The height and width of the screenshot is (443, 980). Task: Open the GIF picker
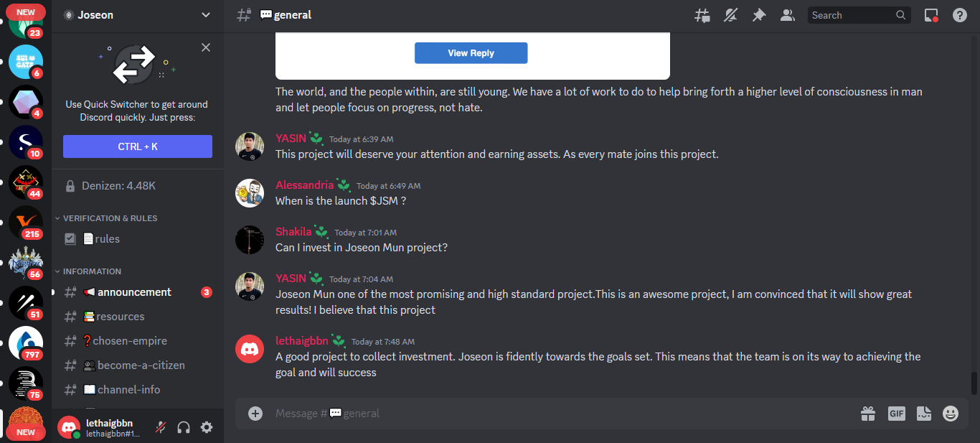[896, 414]
